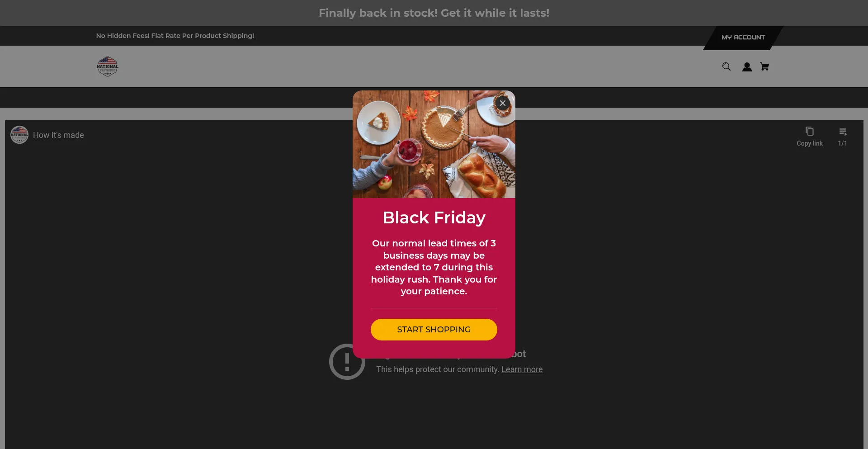Copy the video link icon
868x449 pixels.
pyautogui.click(x=809, y=131)
